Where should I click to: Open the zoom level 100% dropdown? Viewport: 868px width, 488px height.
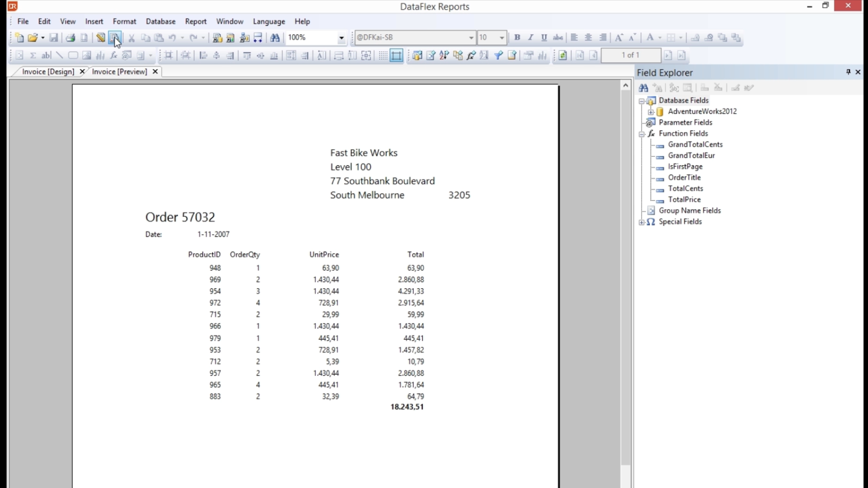coord(341,38)
